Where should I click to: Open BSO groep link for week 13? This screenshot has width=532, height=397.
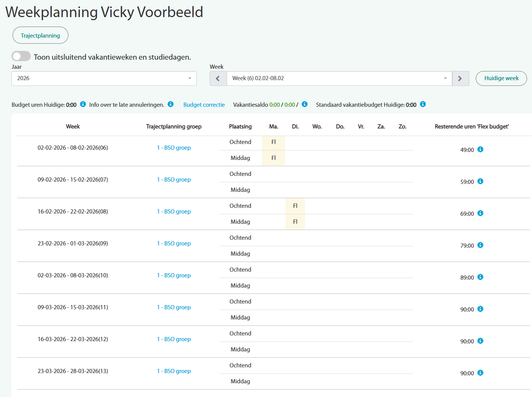(174, 371)
